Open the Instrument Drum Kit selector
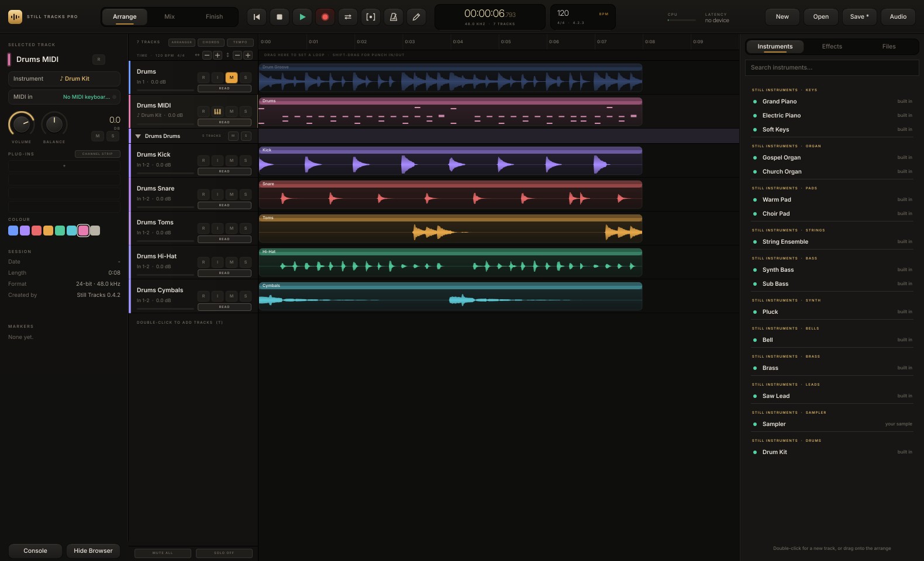 [64, 78]
